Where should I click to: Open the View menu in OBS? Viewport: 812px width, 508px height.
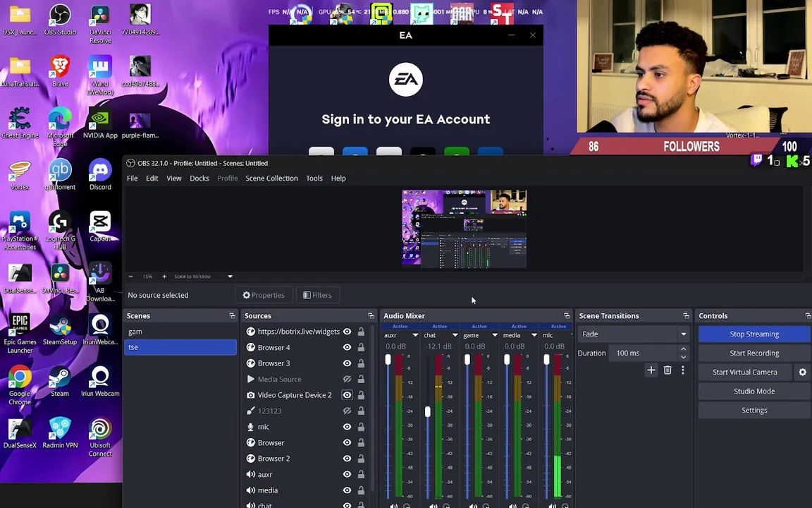click(174, 179)
